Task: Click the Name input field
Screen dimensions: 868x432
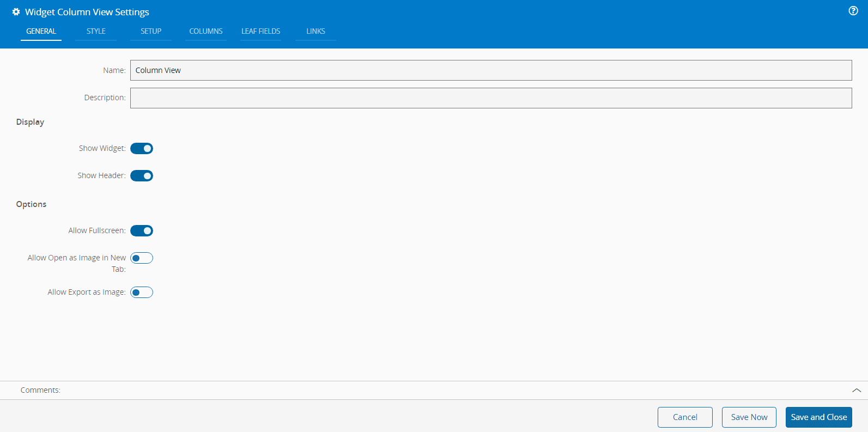Action: click(x=491, y=70)
